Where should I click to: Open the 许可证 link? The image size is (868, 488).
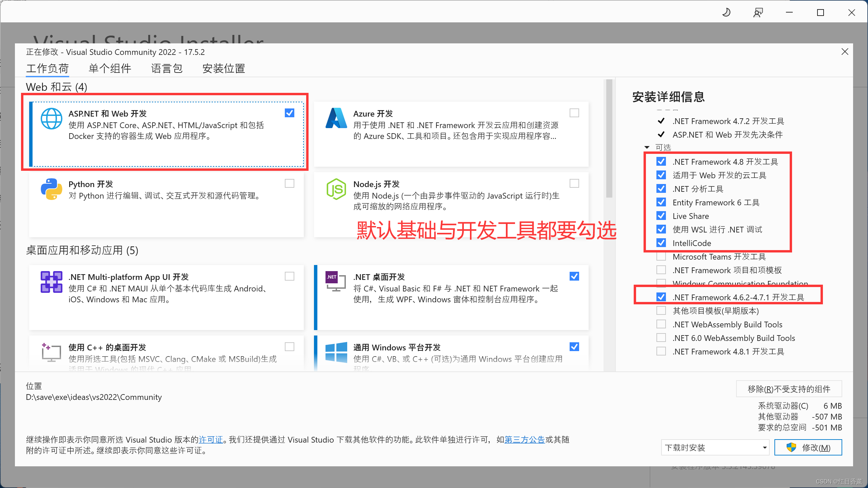(x=211, y=440)
